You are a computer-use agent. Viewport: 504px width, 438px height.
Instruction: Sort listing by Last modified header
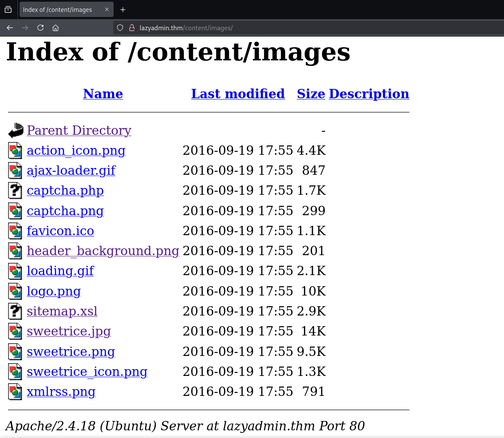[238, 94]
